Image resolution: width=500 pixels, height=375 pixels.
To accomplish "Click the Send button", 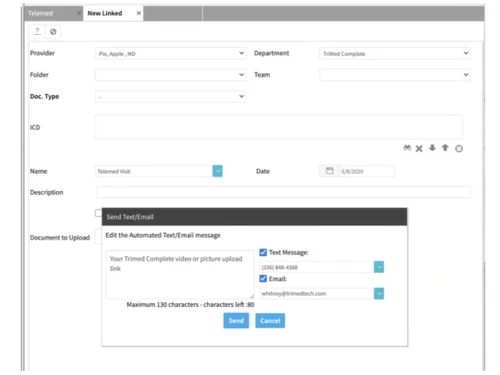I will 236,321.
